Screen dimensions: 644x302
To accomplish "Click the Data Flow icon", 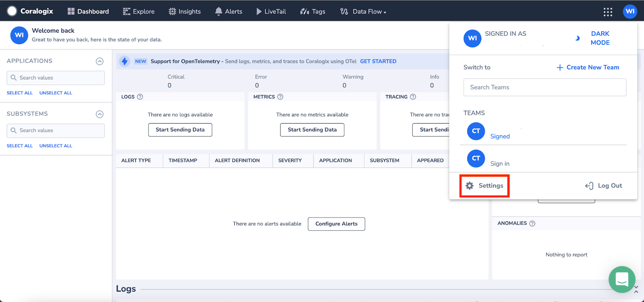I will tap(344, 11).
